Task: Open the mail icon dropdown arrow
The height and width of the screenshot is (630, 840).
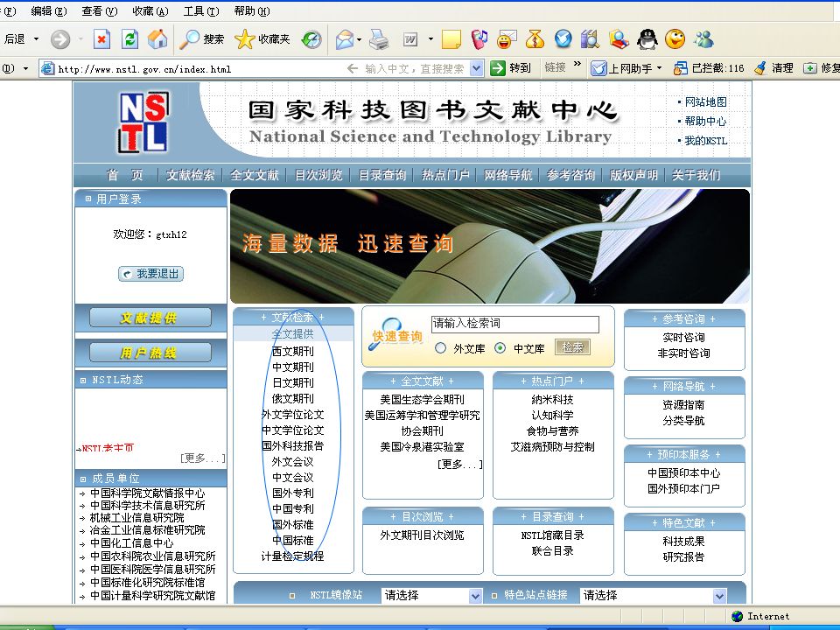Action: tap(359, 39)
